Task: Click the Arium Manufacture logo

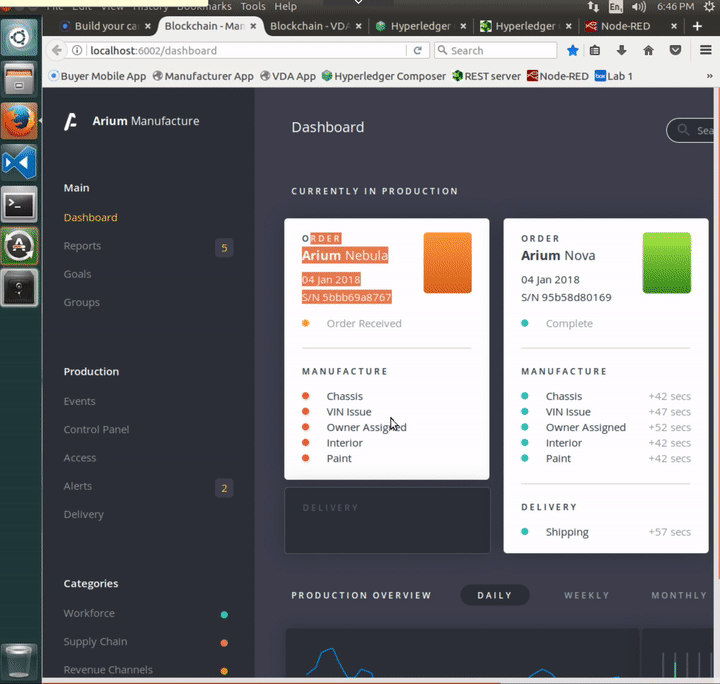Action: pos(70,122)
